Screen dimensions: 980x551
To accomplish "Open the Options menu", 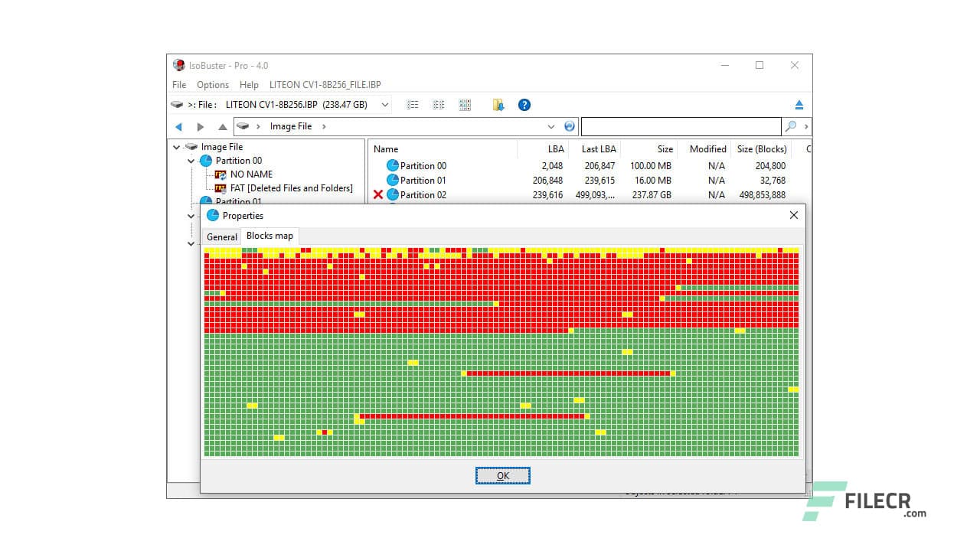I will point(212,85).
